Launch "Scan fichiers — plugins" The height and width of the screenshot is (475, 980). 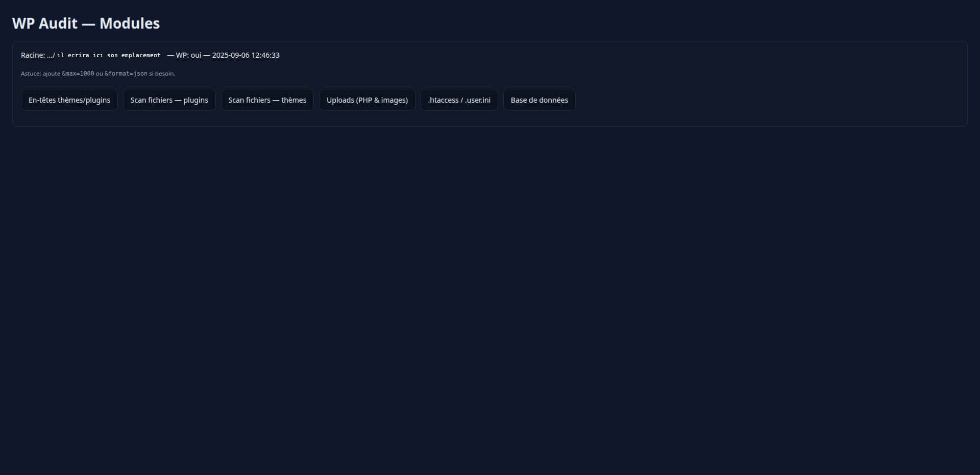pyautogui.click(x=169, y=100)
